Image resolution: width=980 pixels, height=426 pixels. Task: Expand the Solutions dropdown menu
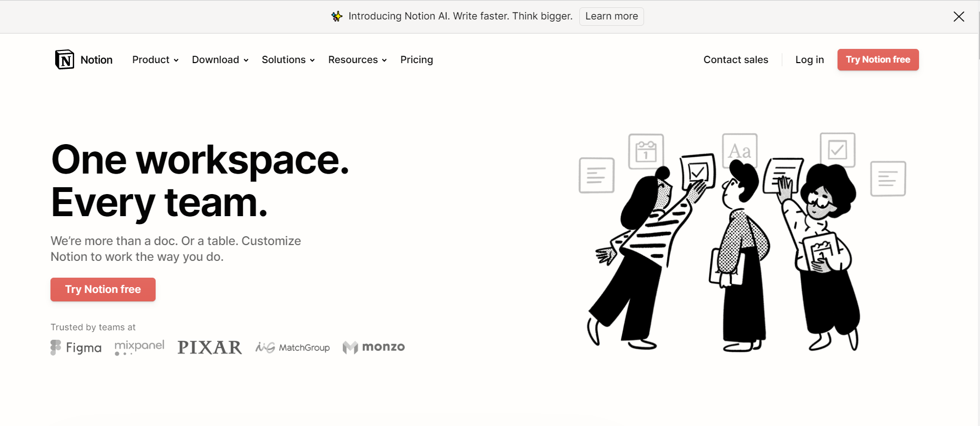coord(289,60)
